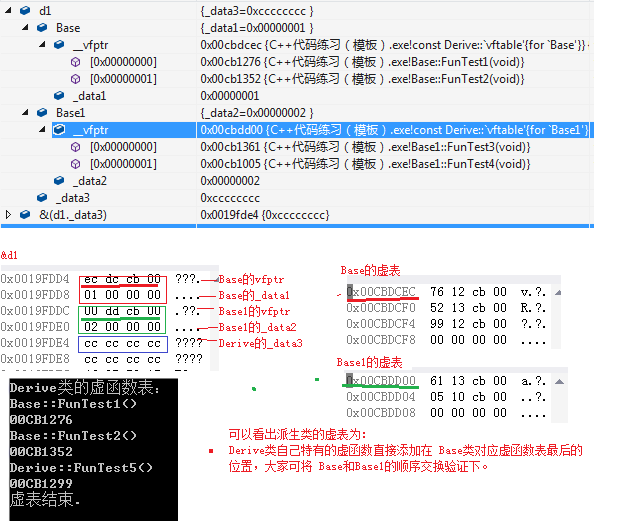Click the Base vftable value 0x00cbdcec
The width and height of the screenshot is (628, 521).
point(394,45)
